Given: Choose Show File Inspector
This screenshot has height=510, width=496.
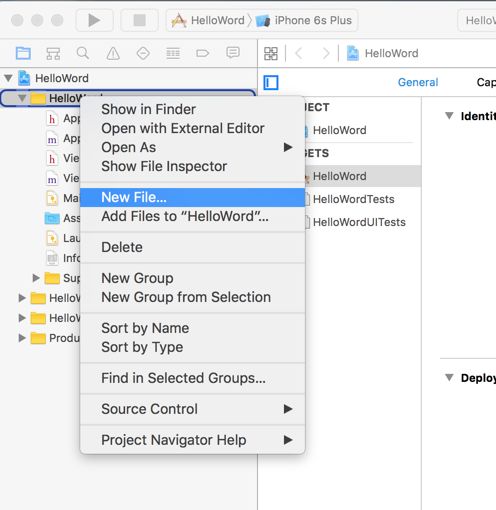Looking at the screenshot, I should click(192, 166).
